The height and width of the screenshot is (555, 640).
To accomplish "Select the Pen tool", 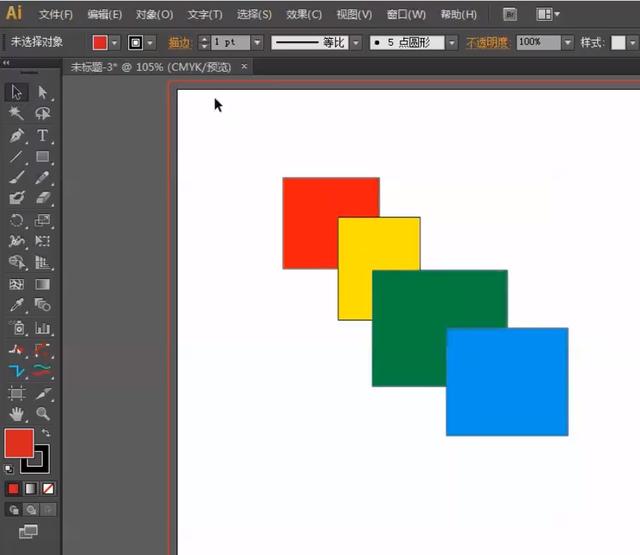I will click(x=16, y=135).
